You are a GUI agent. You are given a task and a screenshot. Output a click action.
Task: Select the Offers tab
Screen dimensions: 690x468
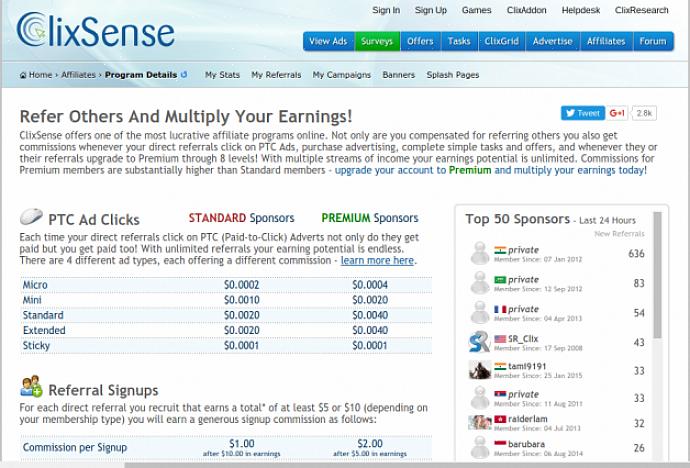coord(420,41)
